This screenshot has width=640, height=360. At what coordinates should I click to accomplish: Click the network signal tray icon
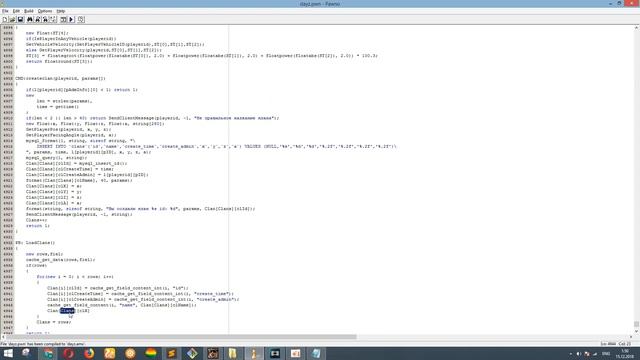click(x=595, y=354)
